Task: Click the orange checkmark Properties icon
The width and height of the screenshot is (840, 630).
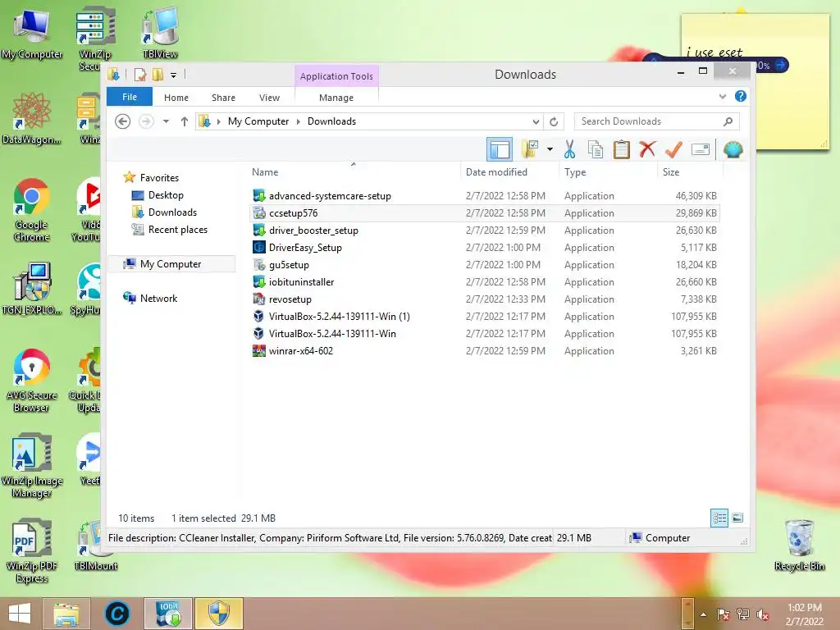Action: tap(673, 149)
